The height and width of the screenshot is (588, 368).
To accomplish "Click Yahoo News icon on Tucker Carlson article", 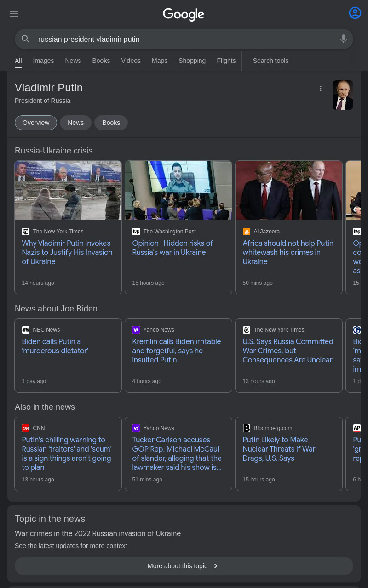I will [136, 428].
